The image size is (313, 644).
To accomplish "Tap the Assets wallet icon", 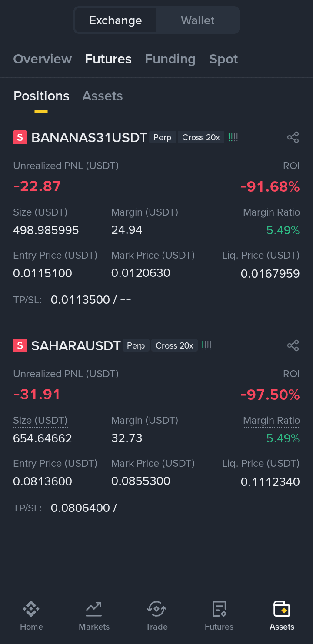I will 282,609.
